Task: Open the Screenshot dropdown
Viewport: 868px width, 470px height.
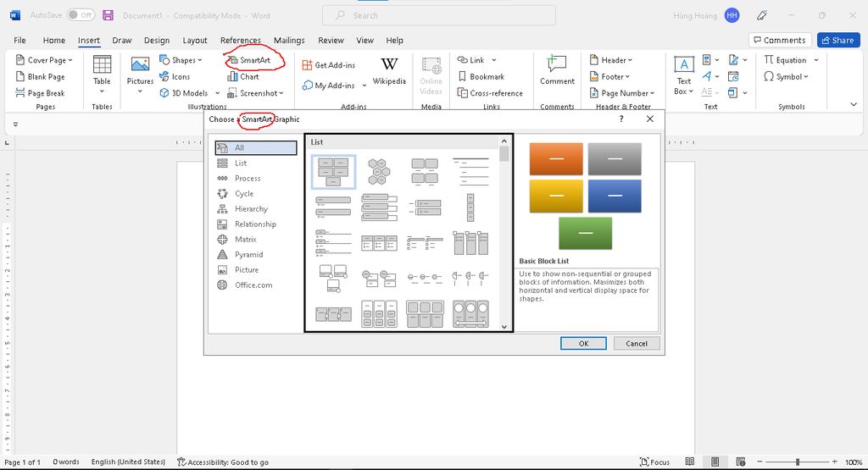Action: [281, 93]
